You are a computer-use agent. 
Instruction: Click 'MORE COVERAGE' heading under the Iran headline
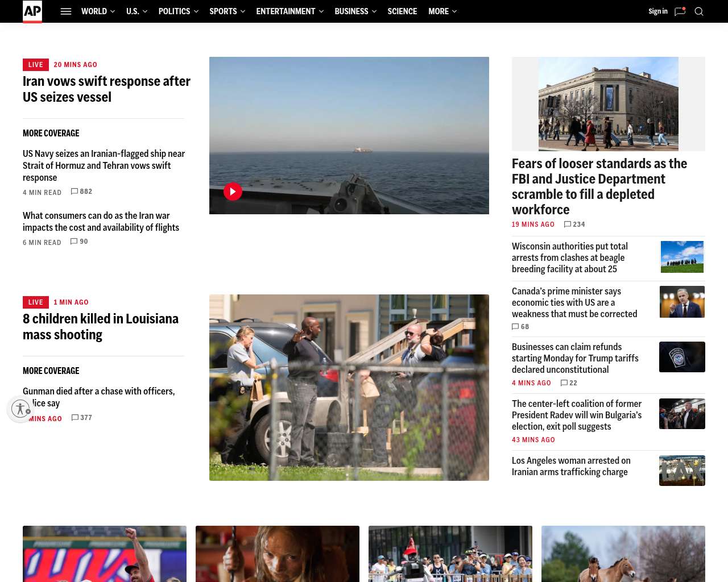coord(51,133)
